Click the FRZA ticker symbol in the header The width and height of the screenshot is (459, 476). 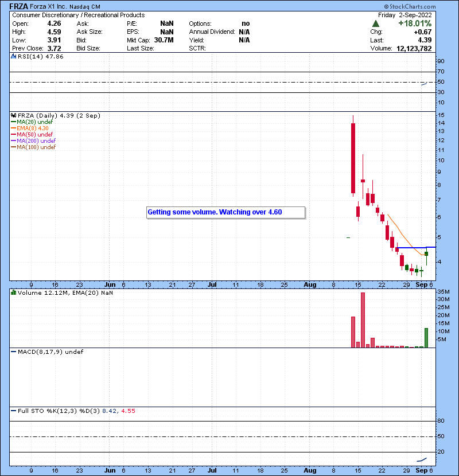point(19,6)
